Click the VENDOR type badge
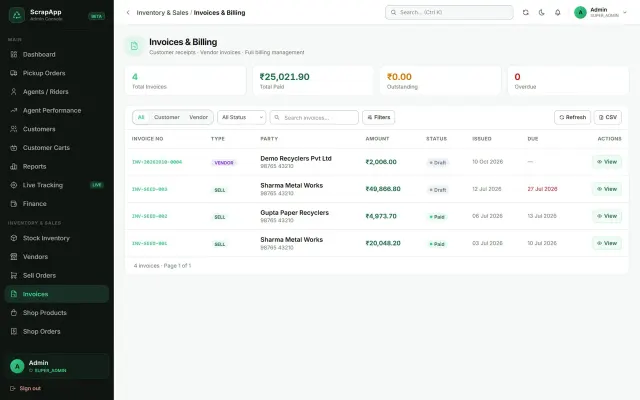The width and height of the screenshot is (640, 400). point(224,162)
